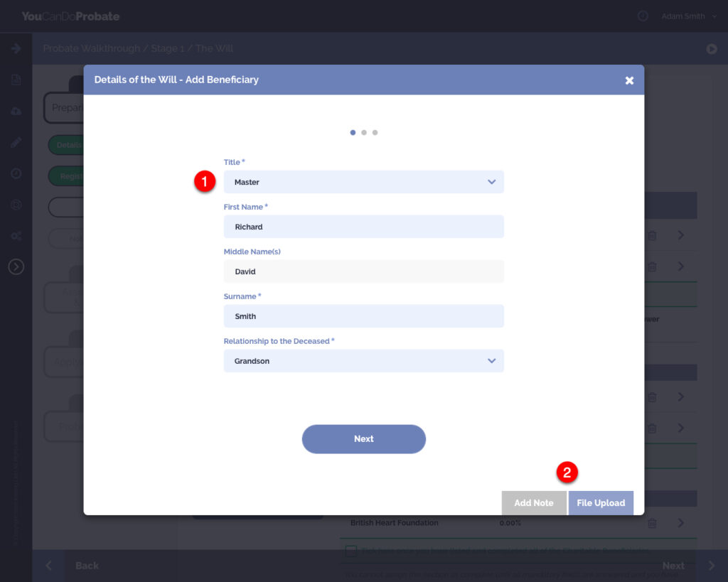
Task: Open the Title dropdown showing Master
Action: pyautogui.click(x=363, y=182)
